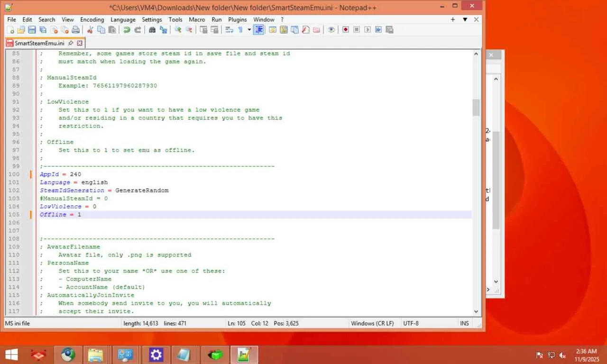Image resolution: width=607 pixels, height=364 pixels.
Task: Open the Language menu
Action: [x=123, y=19]
